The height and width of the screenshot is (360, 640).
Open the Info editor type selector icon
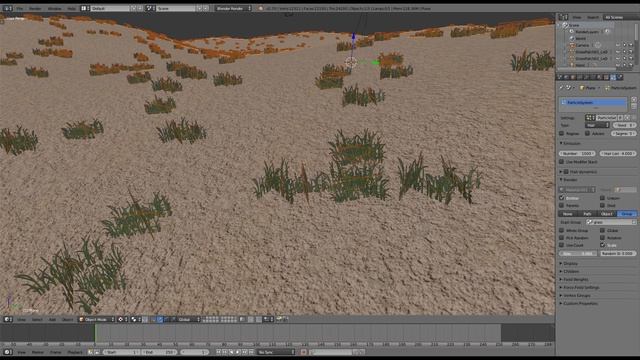(7, 8)
